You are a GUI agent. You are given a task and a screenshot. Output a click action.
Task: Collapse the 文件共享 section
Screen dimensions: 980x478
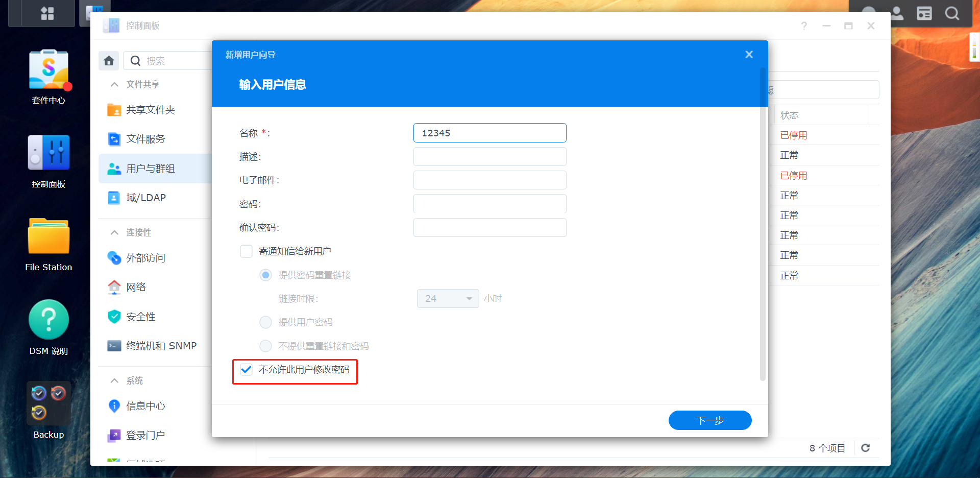point(114,84)
